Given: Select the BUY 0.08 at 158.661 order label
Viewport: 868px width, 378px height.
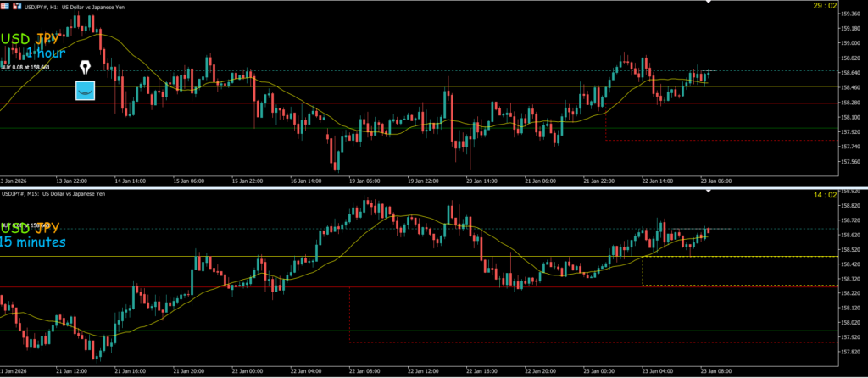Looking at the screenshot, I should coord(25,68).
